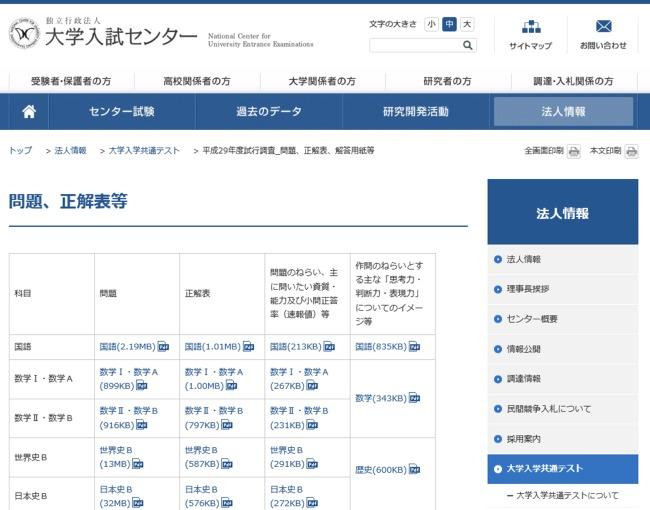The width and height of the screenshot is (650, 510).
Task: Set text size to small 小
Action: pos(432,24)
